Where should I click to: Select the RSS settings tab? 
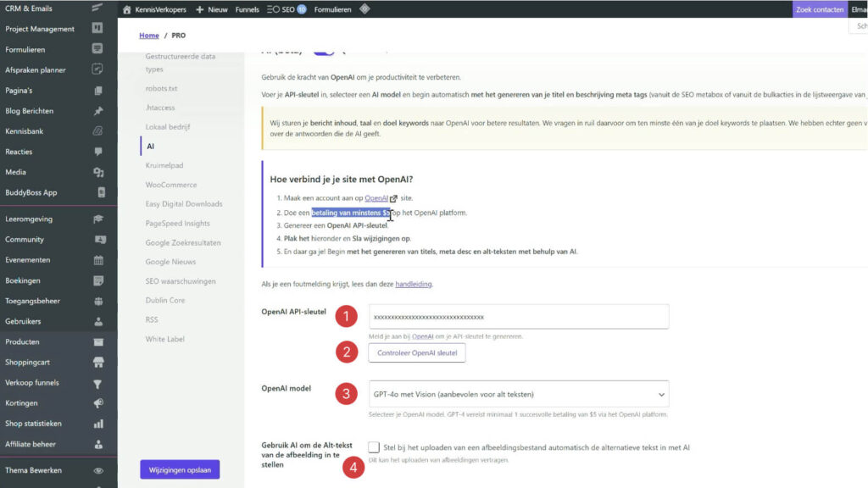pos(152,319)
